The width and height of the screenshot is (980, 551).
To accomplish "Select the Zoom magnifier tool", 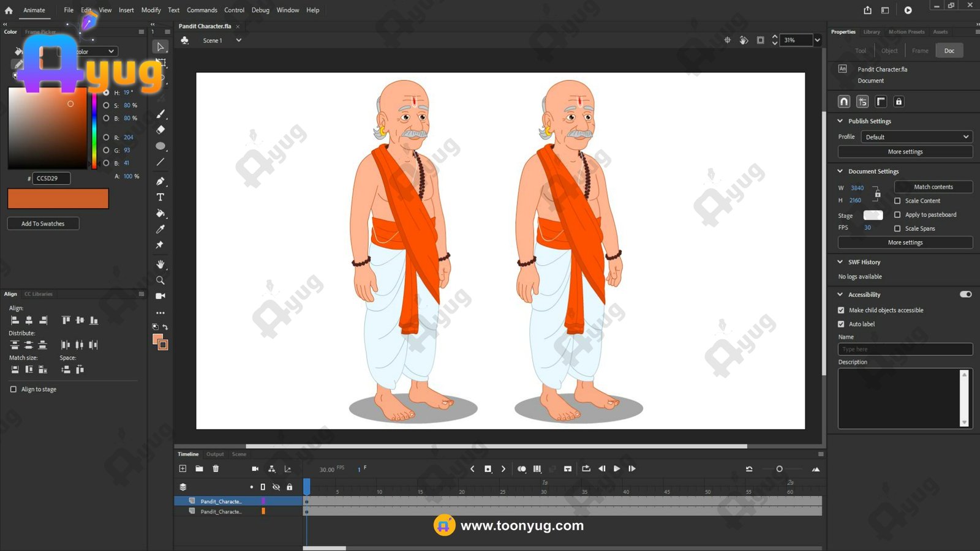I will [160, 280].
